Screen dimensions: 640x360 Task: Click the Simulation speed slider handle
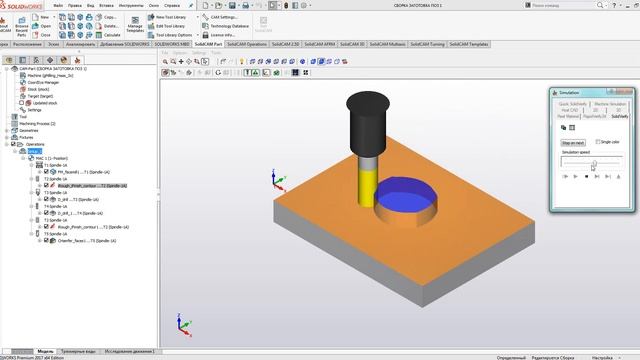595,163
